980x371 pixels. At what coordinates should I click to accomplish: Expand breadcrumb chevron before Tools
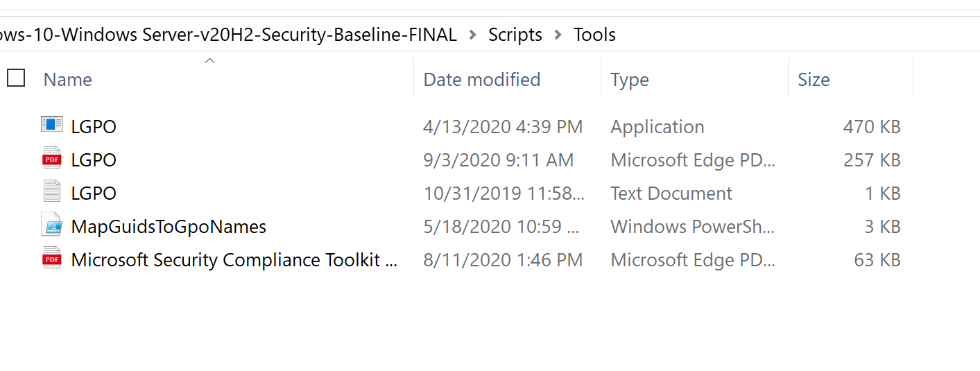point(558,35)
